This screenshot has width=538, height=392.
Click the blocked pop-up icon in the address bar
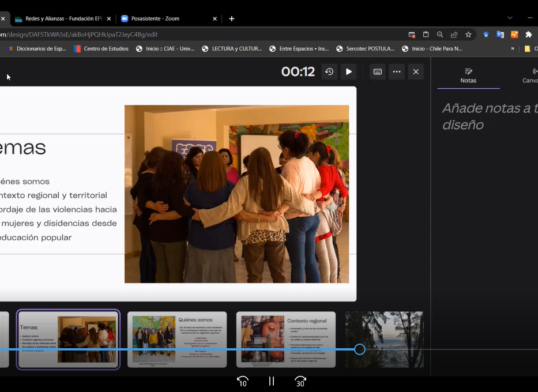[x=412, y=34]
